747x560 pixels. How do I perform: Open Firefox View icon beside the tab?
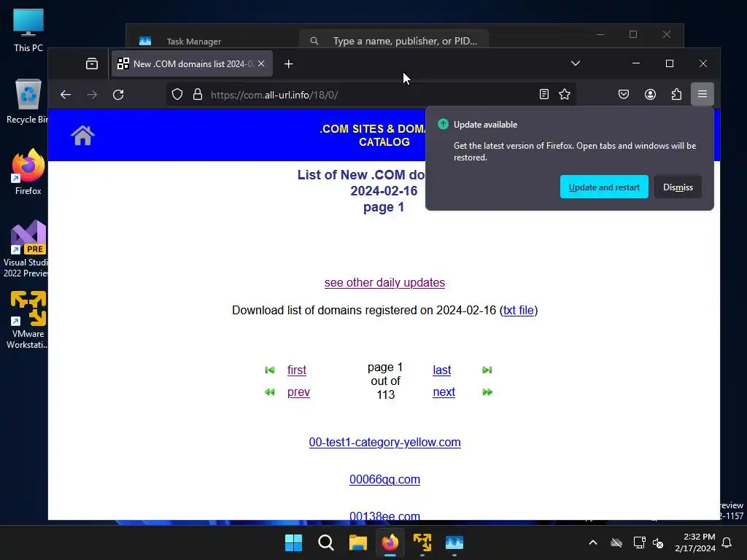coord(92,64)
